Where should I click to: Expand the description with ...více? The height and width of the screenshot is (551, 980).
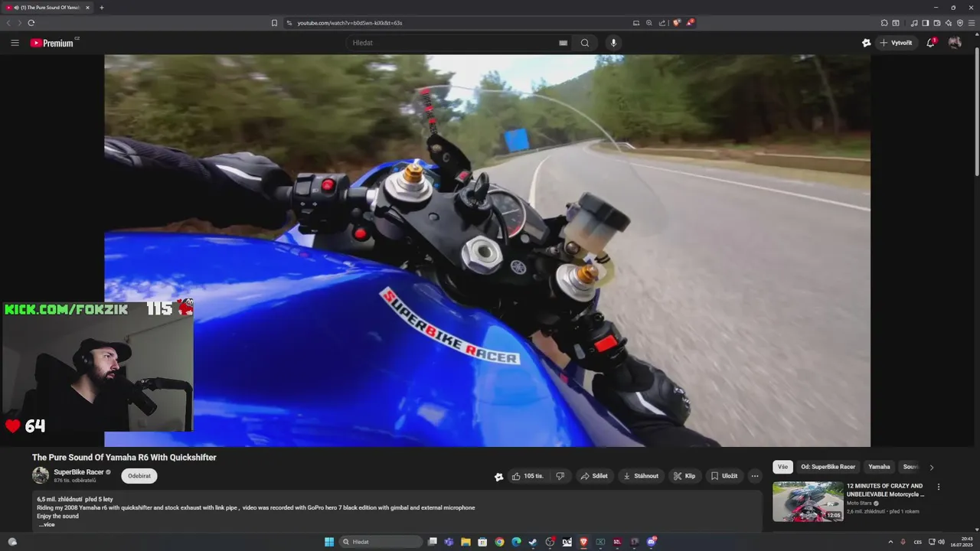[x=47, y=525]
